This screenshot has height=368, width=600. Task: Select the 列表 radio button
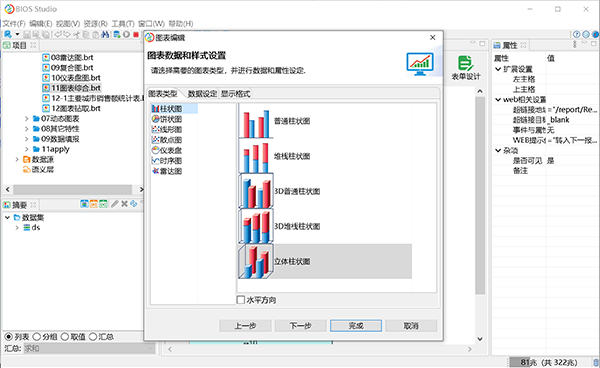(x=8, y=337)
